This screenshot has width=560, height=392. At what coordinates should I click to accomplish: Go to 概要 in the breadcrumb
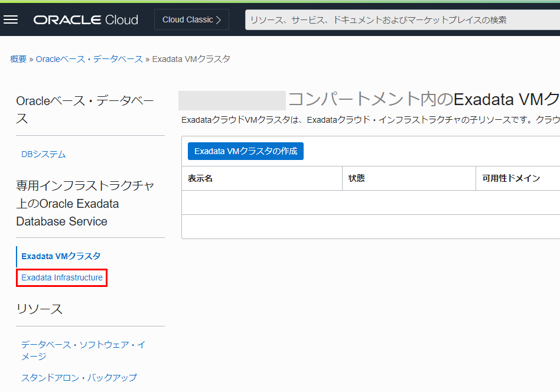[x=18, y=59]
